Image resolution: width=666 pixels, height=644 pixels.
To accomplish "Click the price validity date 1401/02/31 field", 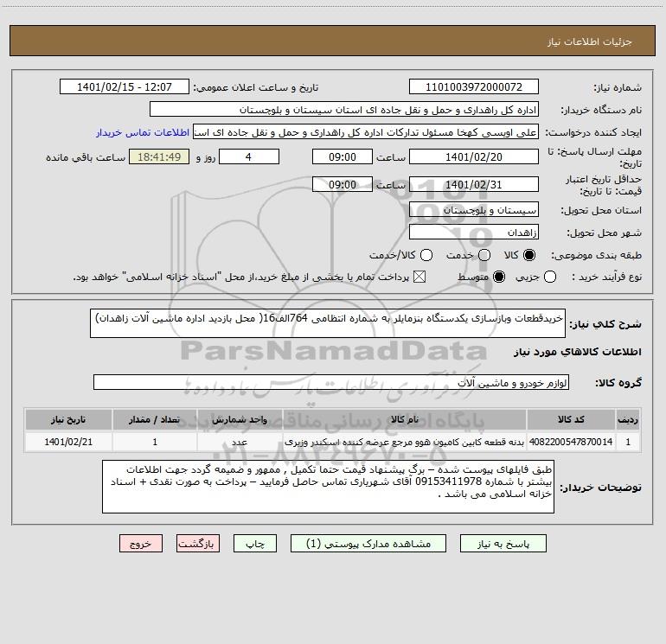I will (x=474, y=184).
